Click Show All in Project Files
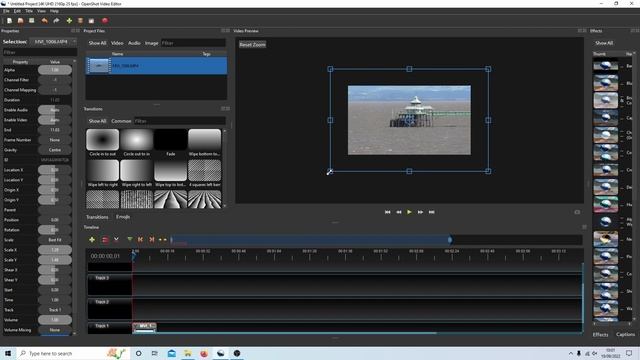The width and height of the screenshot is (640, 360). coord(98,43)
